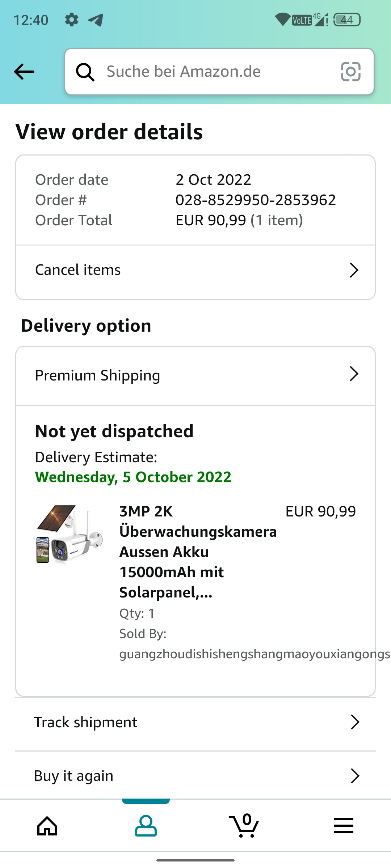The image size is (391, 868).
Task: Tap the Telegram notification icon
Action: point(96,20)
